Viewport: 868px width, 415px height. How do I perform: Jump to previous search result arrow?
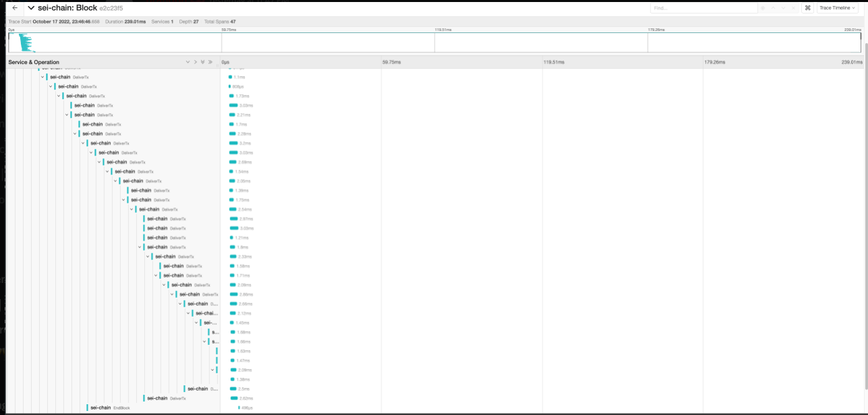(774, 8)
